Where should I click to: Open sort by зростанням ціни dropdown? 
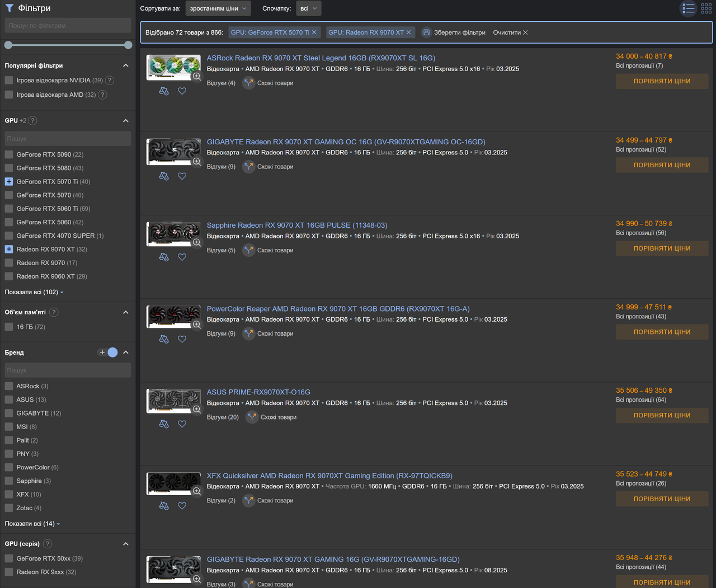(x=218, y=8)
